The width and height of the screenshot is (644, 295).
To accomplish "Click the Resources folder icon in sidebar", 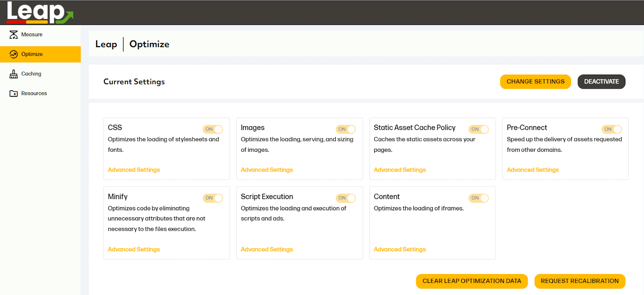I will (x=14, y=93).
